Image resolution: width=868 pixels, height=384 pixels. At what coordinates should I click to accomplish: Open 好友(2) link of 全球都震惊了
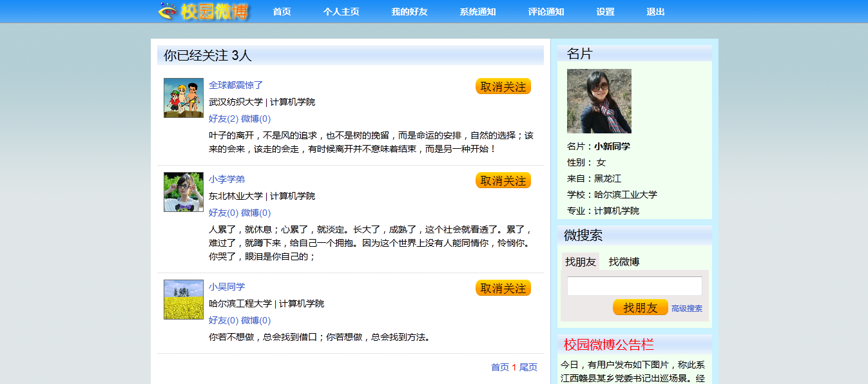point(224,119)
